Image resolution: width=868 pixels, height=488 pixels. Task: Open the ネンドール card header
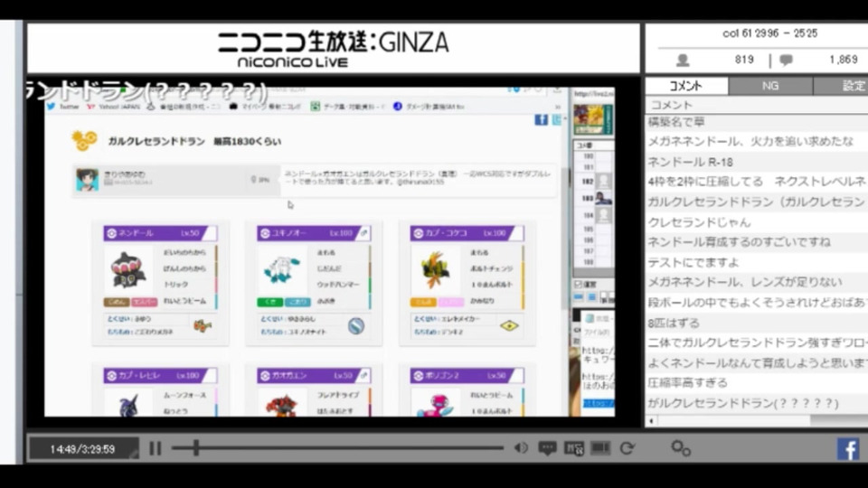pos(160,233)
